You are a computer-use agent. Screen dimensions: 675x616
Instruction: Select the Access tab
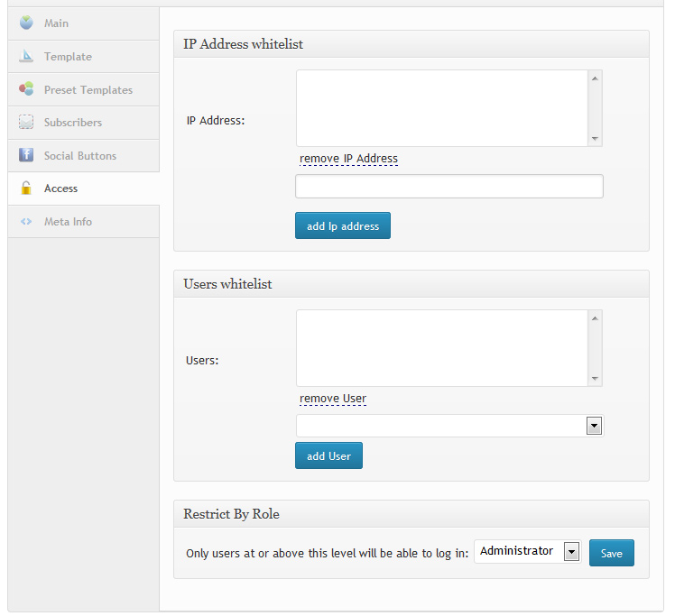pyautogui.click(x=84, y=188)
